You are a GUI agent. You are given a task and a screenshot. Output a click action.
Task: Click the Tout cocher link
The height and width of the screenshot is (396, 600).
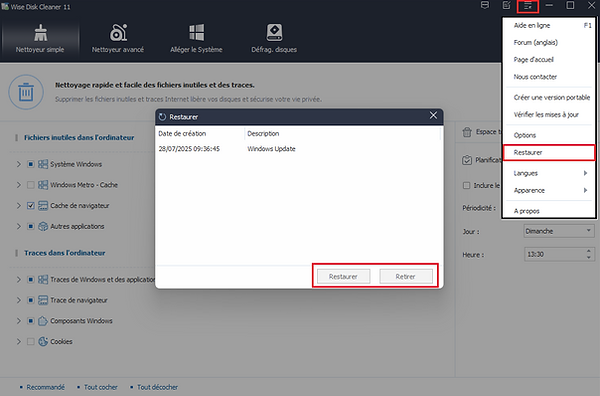click(101, 387)
